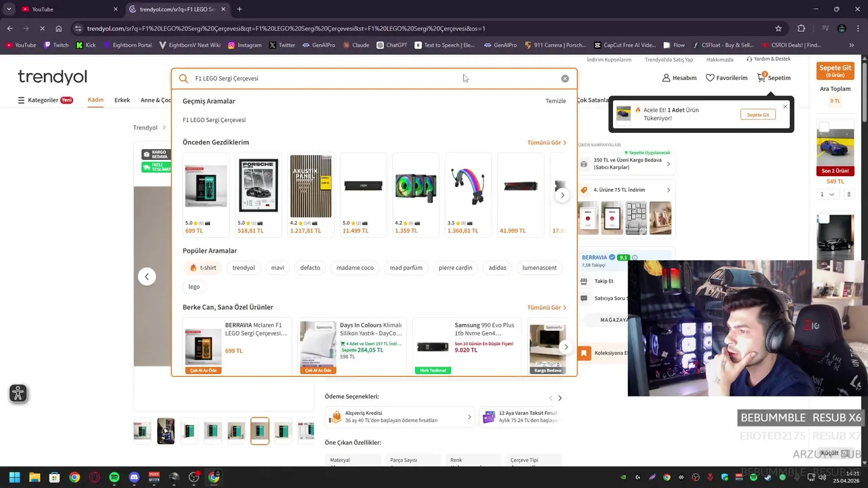Open the 1.360,81 TL RGB cable product
868x488 pixels.
(x=468, y=195)
